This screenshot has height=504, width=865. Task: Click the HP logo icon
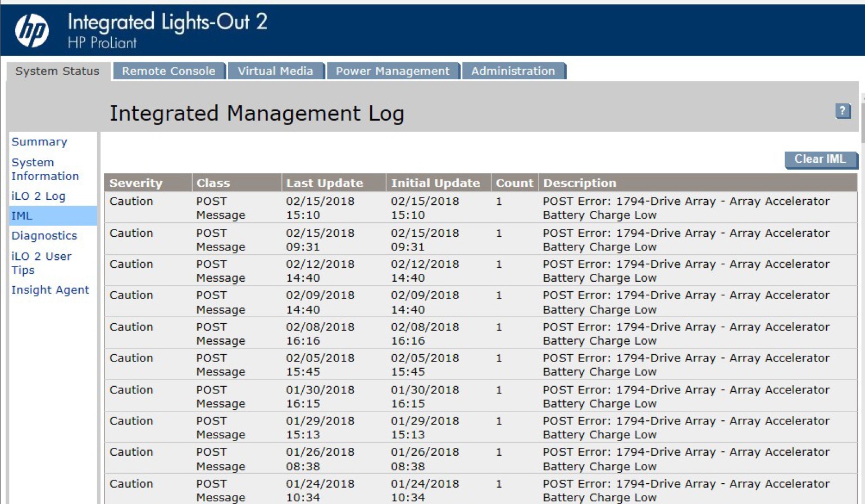(32, 30)
